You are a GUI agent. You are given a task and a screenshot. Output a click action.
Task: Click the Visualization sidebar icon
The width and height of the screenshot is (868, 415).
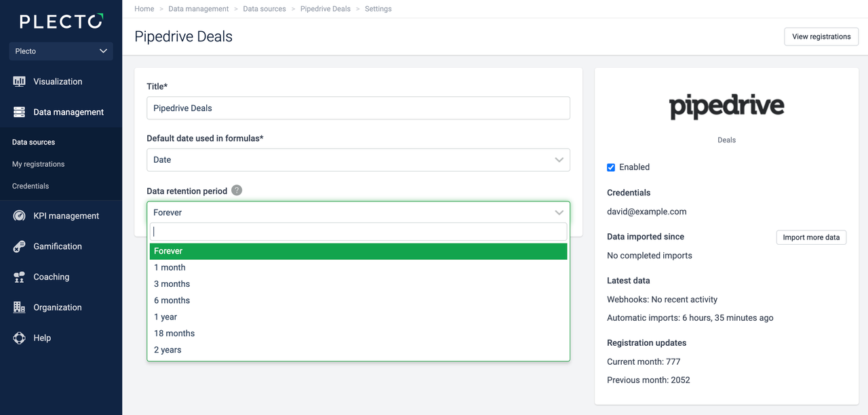coord(19,81)
